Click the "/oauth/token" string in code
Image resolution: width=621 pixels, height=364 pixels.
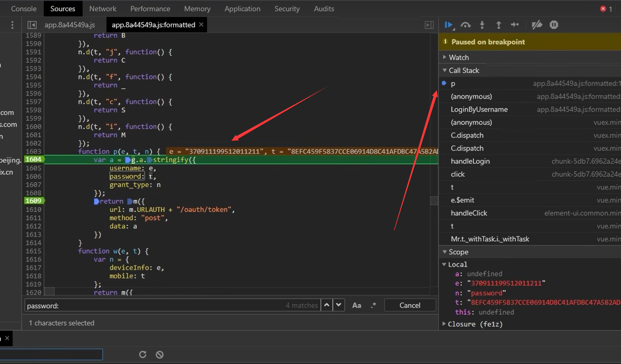(x=204, y=209)
